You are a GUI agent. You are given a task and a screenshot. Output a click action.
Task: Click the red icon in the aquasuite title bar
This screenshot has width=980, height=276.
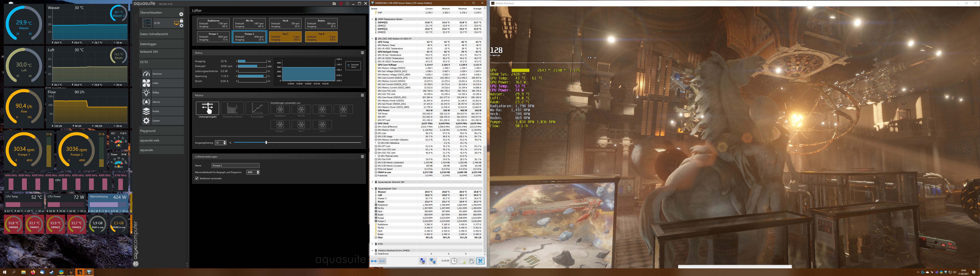341,3
